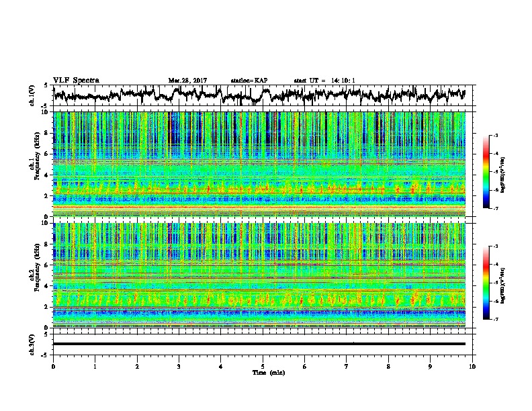Click inside the ch.1 spectrogram panel
The image size is (532, 411).
pos(259,164)
